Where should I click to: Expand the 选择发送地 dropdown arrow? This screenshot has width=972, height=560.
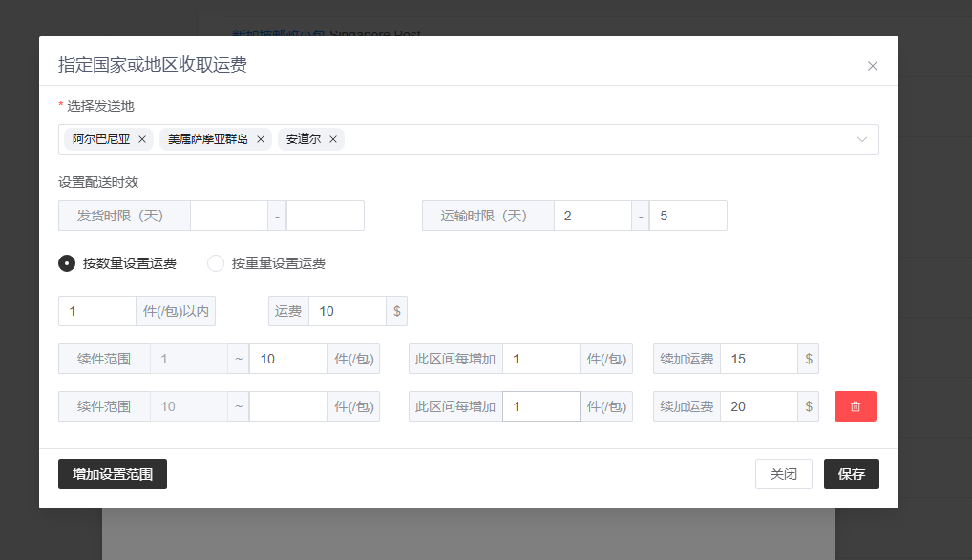click(862, 139)
